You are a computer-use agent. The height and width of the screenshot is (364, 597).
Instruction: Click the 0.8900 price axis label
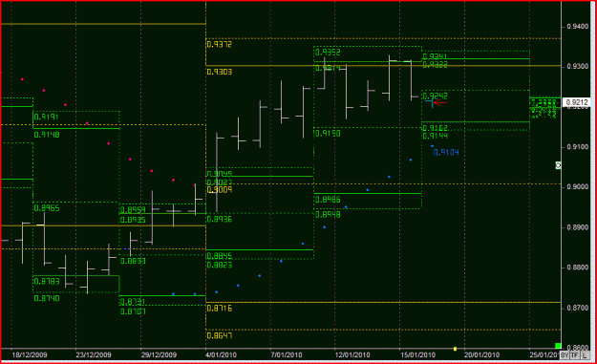coord(577,227)
